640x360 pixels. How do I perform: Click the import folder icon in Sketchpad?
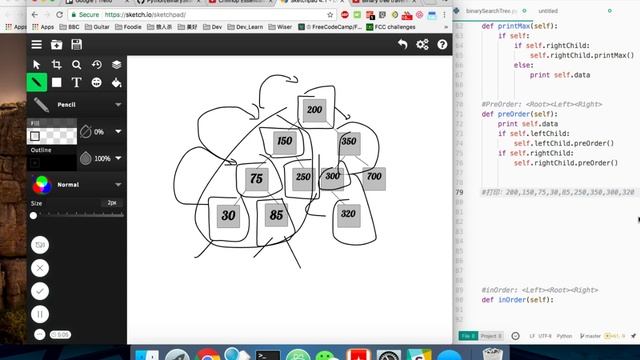pyautogui.click(x=57, y=44)
